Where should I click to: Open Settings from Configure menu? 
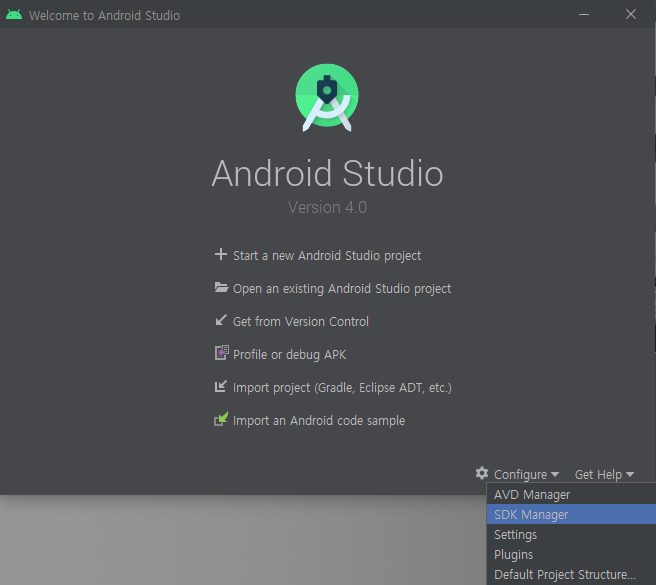click(571, 534)
